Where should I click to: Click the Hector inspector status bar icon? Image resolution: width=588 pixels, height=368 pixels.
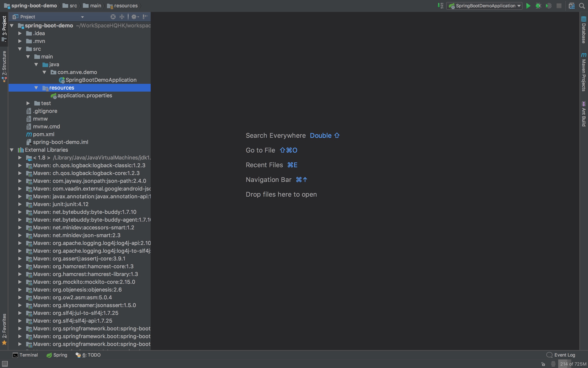pos(553,364)
